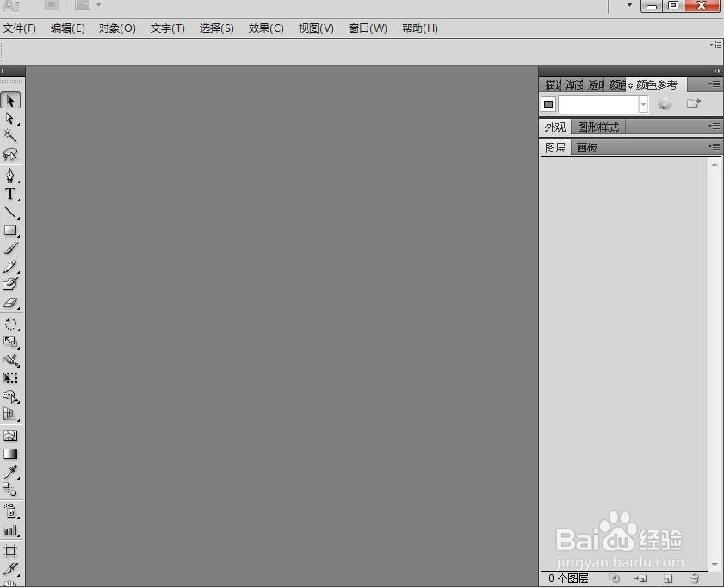Switch to the 颜色 (Color) tab

[617, 84]
